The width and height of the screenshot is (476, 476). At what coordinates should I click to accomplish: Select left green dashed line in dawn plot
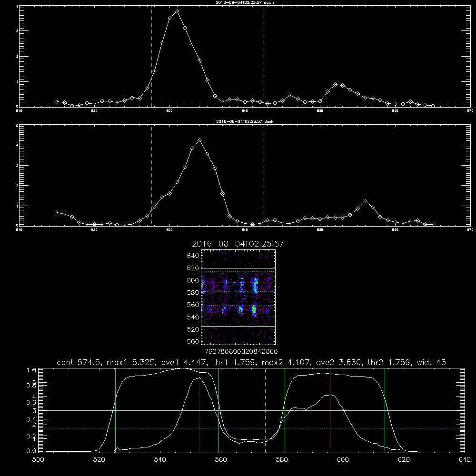[x=151, y=56]
